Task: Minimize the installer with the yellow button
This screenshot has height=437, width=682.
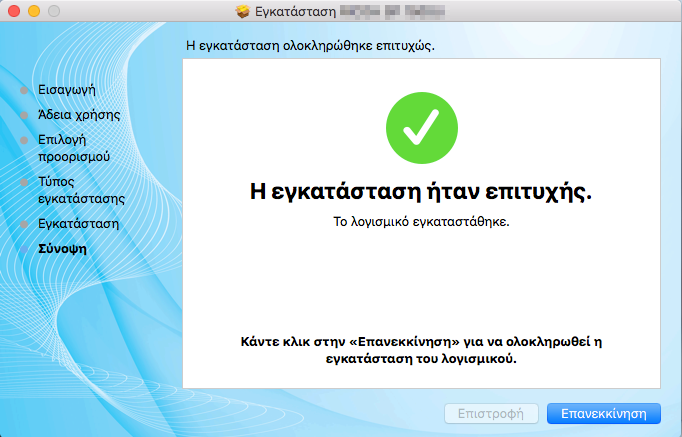Action: tap(34, 11)
